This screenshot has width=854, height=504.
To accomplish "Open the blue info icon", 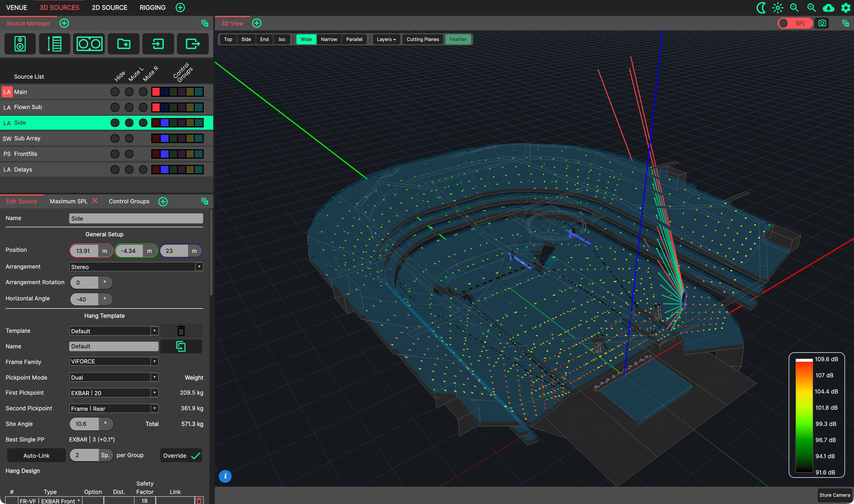I will (225, 476).
